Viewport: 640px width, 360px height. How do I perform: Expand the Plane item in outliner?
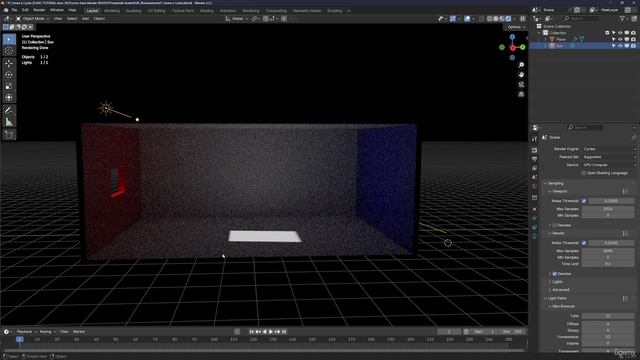point(545,39)
